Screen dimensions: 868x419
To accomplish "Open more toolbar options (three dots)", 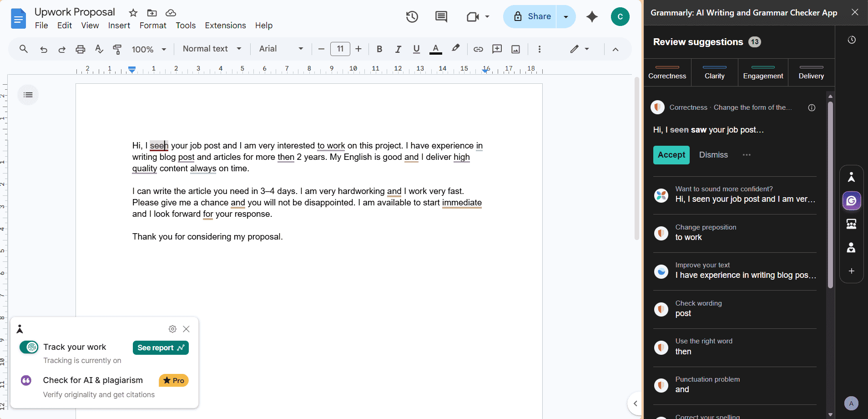I will [540, 49].
